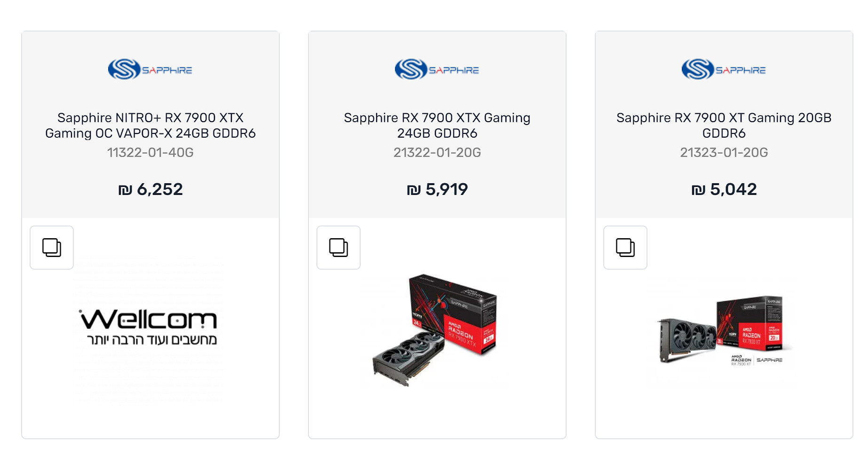The image size is (868, 451).
Task: Click the ₪ 6,252 price
Action: tap(150, 189)
